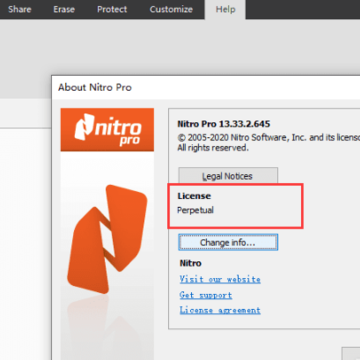Open the Share ribbon tab
Viewport: 360px width, 360px height.
19,9
